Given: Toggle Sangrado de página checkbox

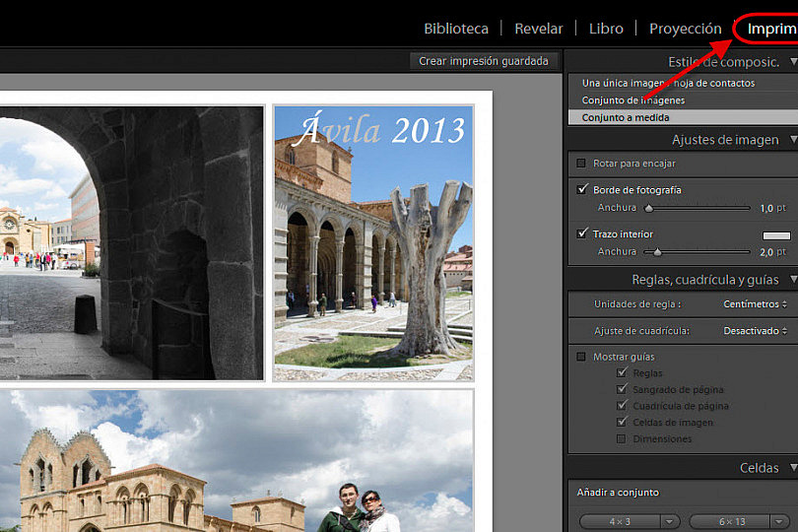Looking at the screenshot, I should [622, 389].
